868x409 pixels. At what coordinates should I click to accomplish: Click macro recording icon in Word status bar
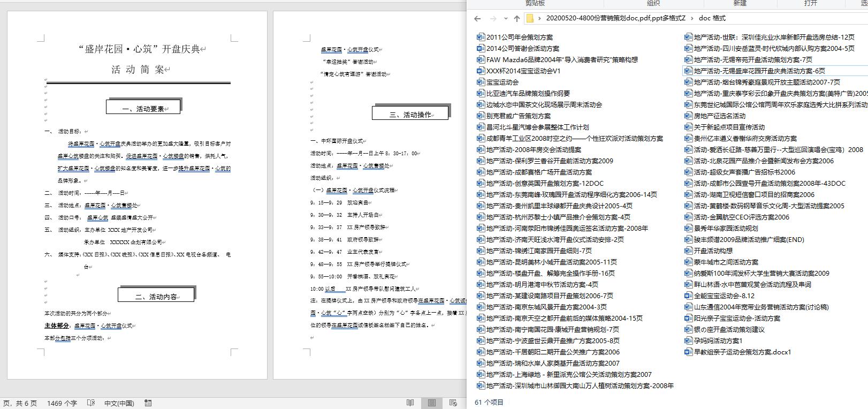point(148,403)
